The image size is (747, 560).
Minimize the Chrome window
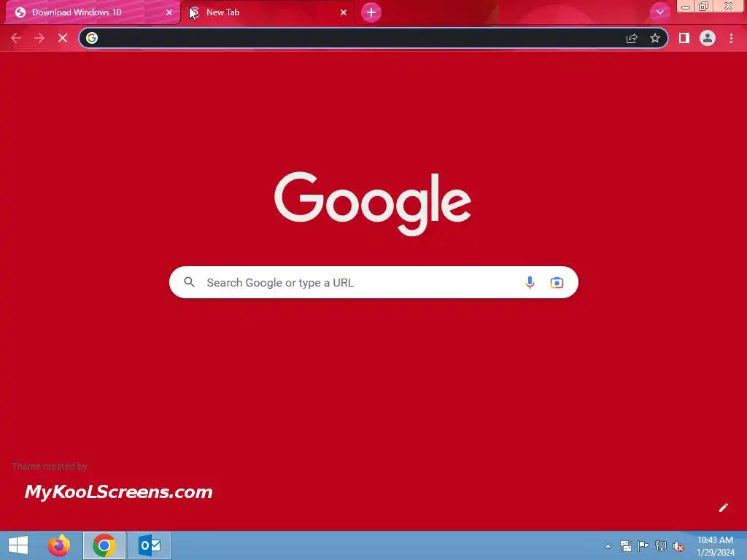coord(686,6)
